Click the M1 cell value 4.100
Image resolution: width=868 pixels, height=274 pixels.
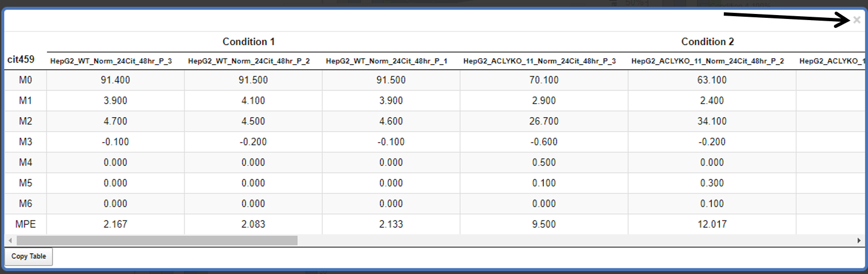coord(253,100)
